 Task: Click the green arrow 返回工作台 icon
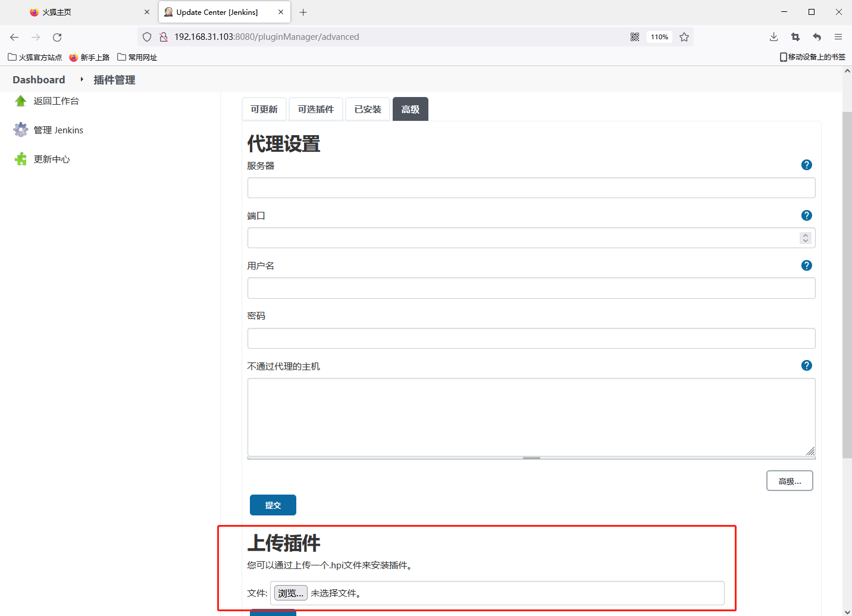tap(21, 101)
